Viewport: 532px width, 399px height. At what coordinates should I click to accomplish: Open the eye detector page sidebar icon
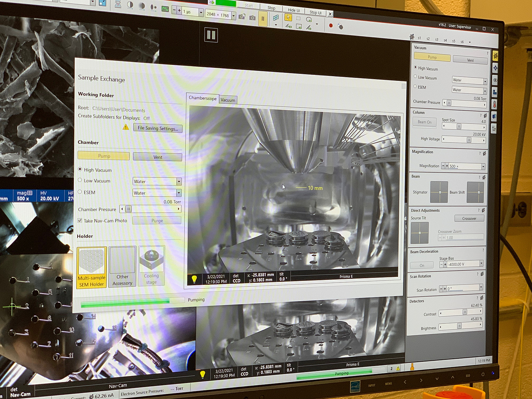tap(495, 80)
